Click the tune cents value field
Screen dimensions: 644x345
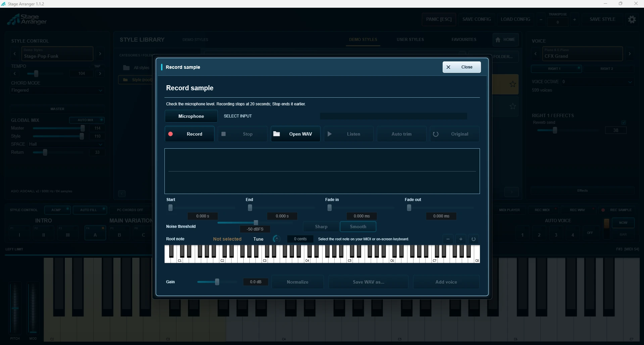click(x=300, y=239)
